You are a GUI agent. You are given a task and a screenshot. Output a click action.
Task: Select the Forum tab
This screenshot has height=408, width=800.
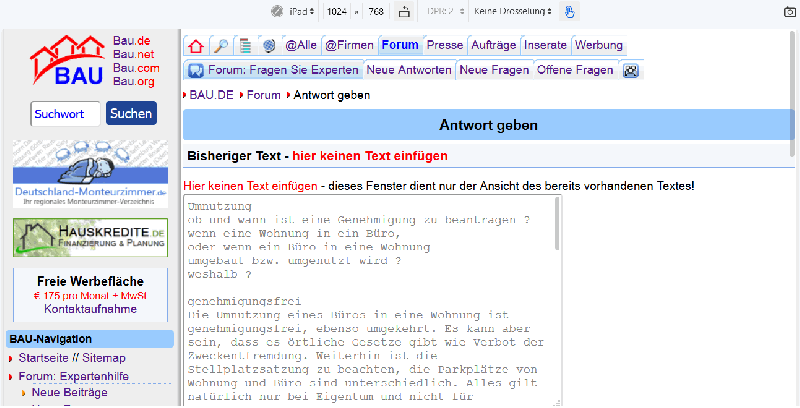tap(400, 45)
